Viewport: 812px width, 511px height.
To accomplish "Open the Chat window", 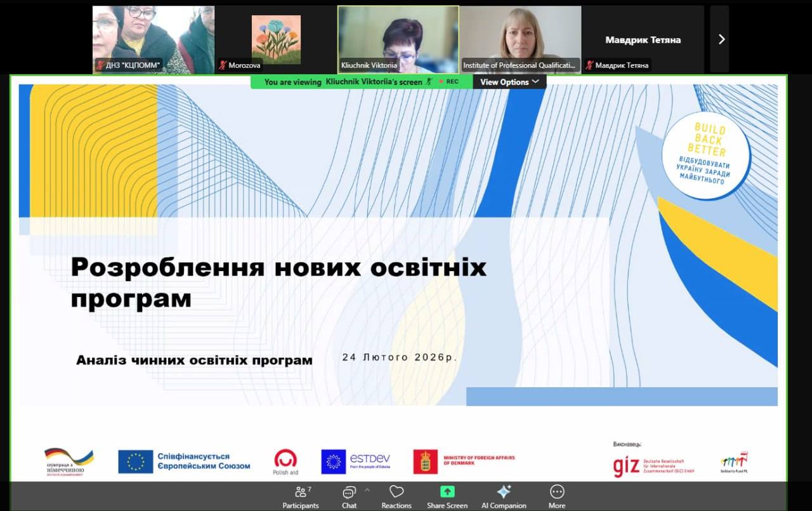I will tap(349, 496).
